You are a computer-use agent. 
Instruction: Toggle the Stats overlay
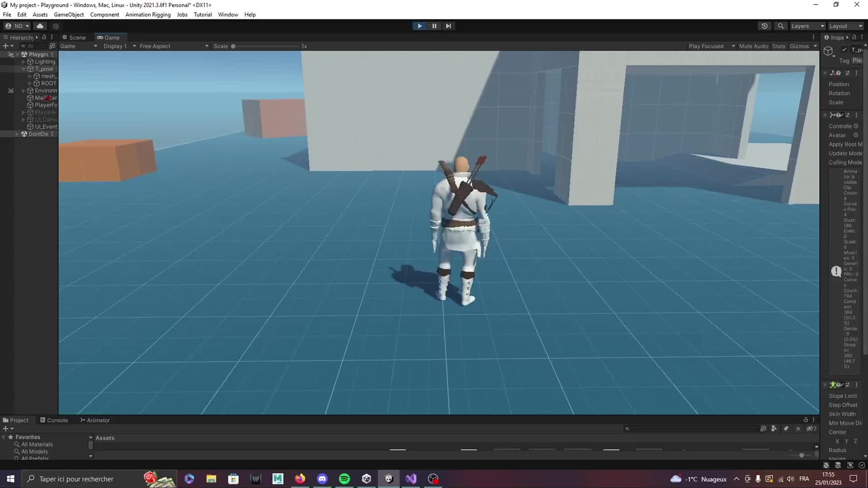(778, 46)
